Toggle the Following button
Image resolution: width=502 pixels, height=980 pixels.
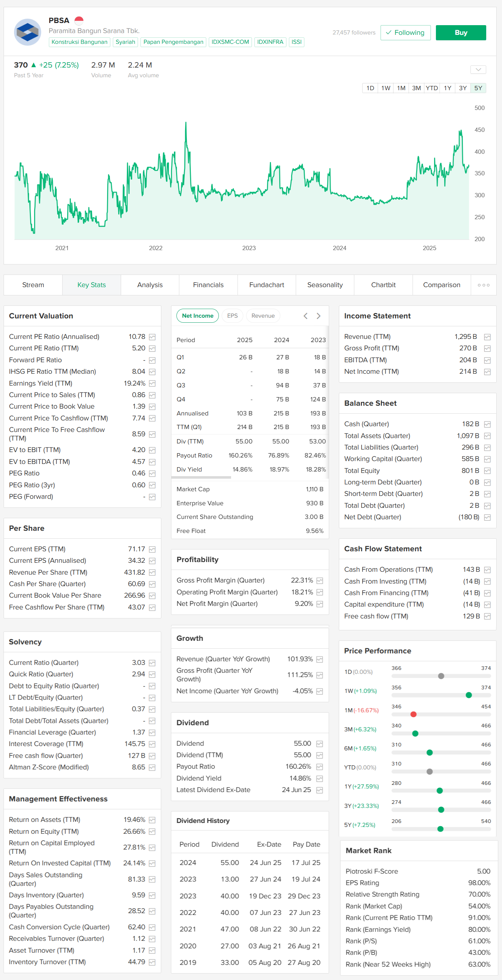(x=405, y=33)
